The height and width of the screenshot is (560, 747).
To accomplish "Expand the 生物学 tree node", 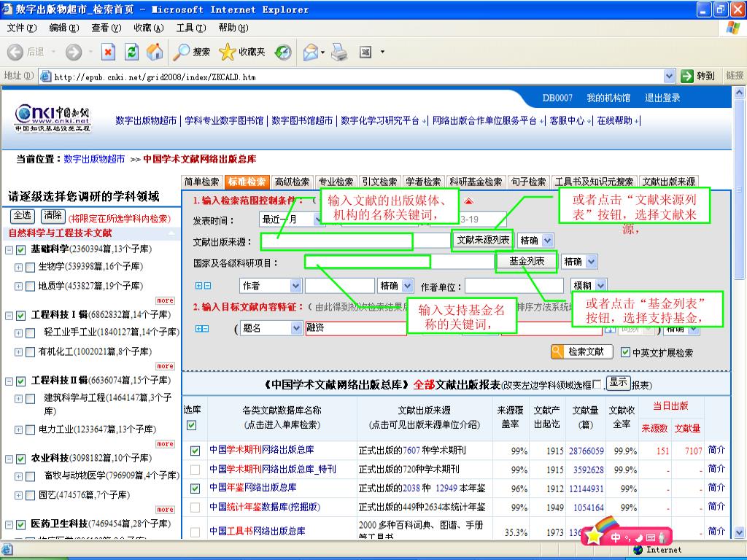I will pyautogui.click(x=18, y=267).
